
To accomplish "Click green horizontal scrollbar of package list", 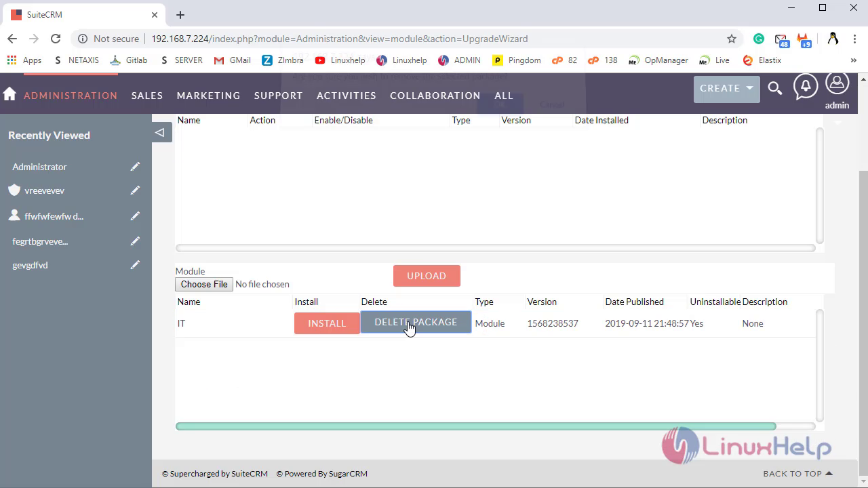I will [475, 426].
